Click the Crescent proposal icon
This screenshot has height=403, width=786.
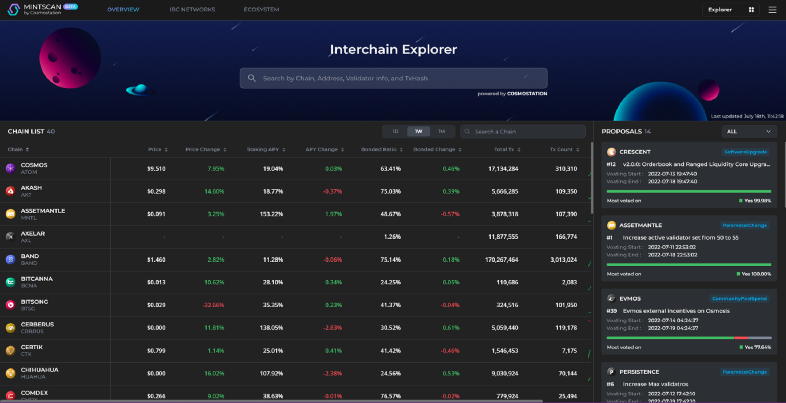coord(611,152)
